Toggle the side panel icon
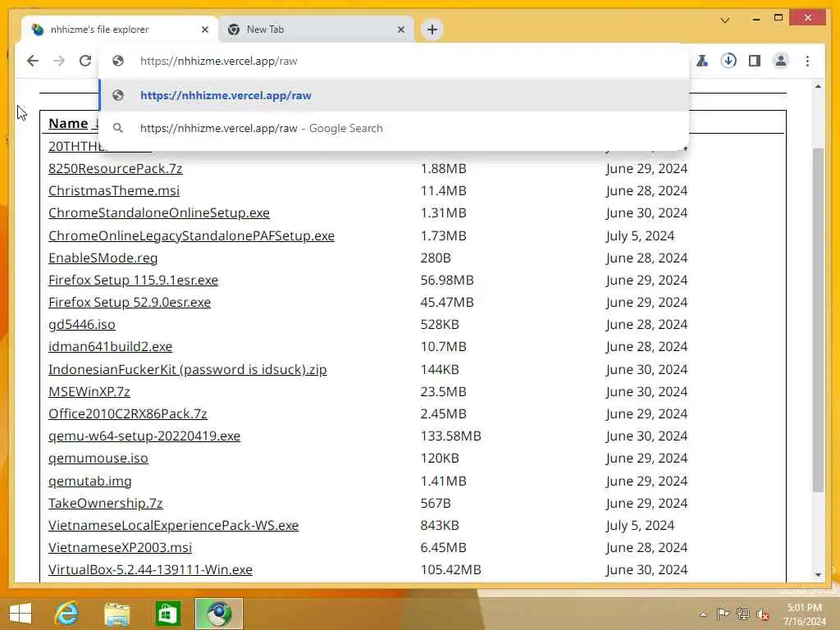 755,61
